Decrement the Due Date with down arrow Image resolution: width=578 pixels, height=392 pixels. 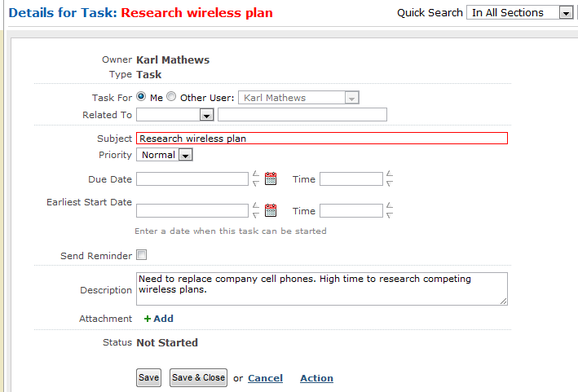(256, 183)
